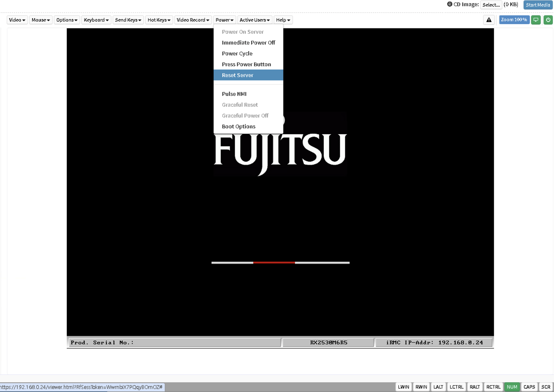Viewport: 554px width, 392px height.
Task: Choose Reset Server menu entry
Action: click(x=249, y=75)
